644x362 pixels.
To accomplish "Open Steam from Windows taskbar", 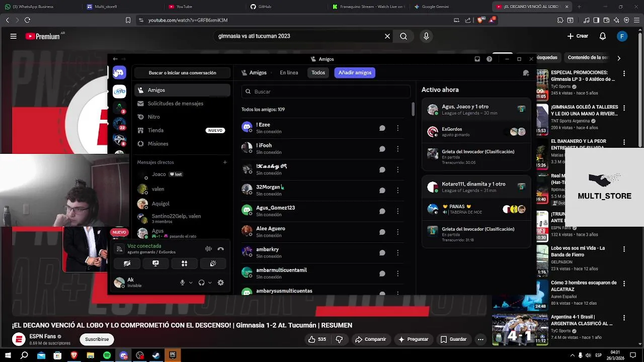I will tap(156, 355).
